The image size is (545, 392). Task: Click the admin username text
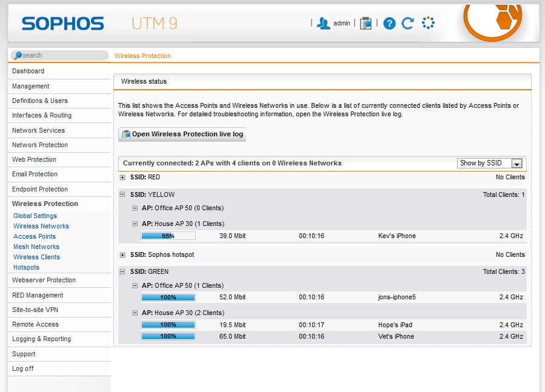tap(342, 23)
